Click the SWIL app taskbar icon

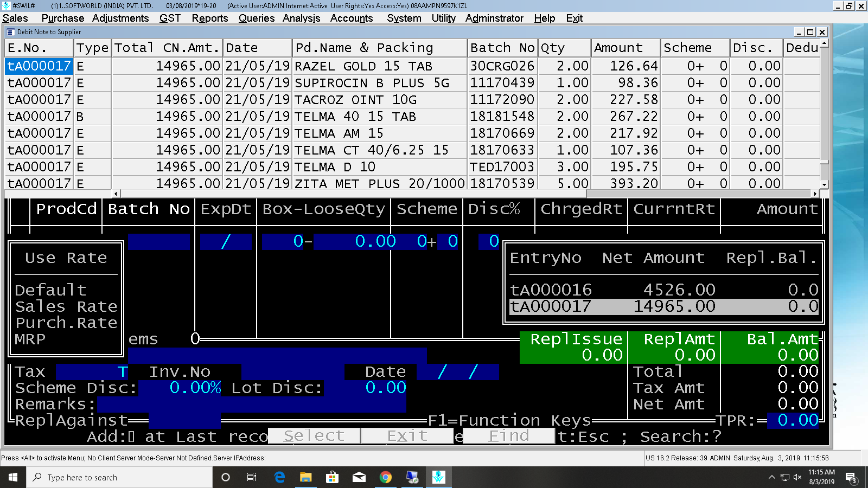coord(438,477)
